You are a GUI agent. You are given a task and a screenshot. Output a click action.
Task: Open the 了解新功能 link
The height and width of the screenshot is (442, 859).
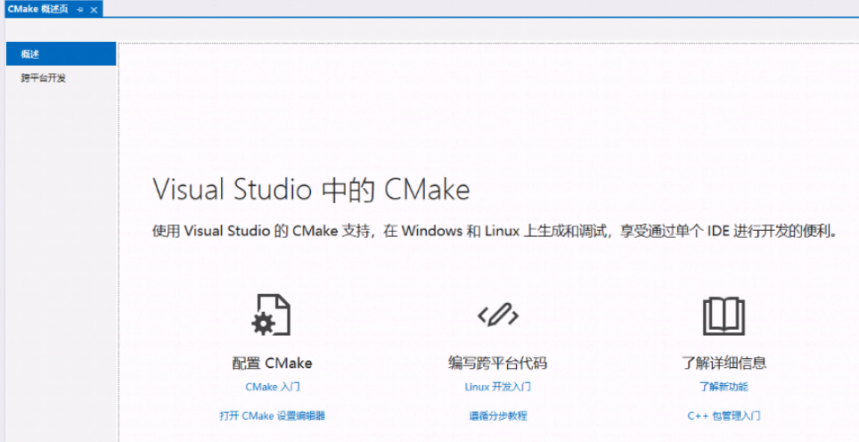724,387
